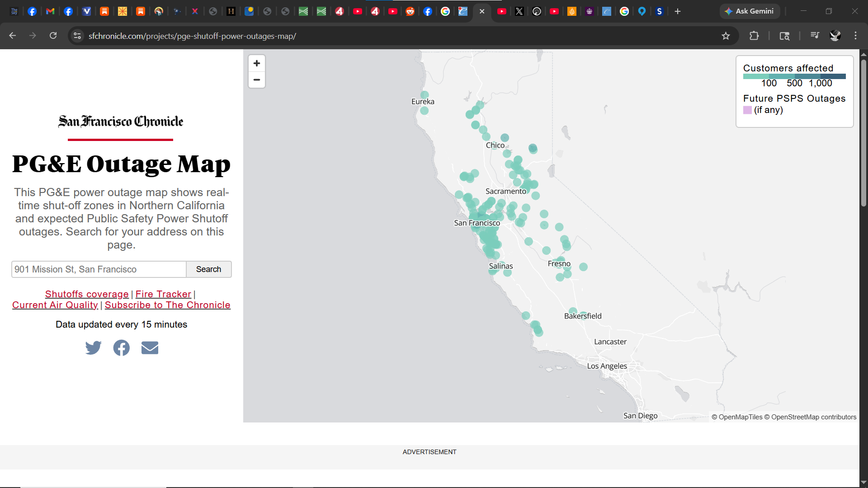Open the browser extensions menu
The height and width of the screenshot is (488, 868).
(x=754, y=36)
